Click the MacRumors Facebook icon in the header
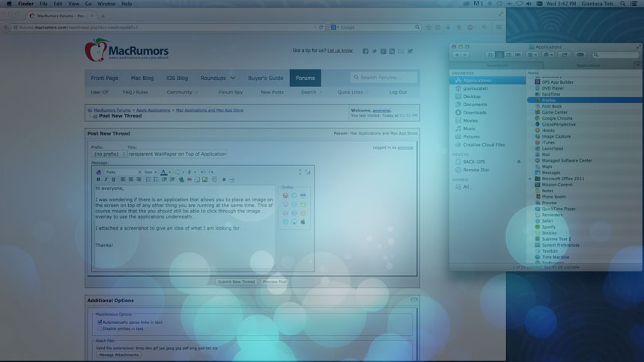Image resolution: width=644 pixels, height=362 pixels. (365, 52)
